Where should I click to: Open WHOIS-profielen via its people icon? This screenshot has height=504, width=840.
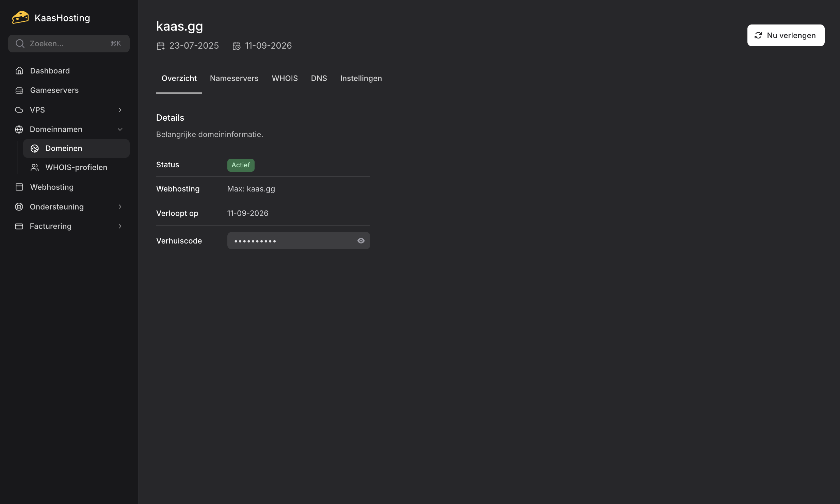point(35,167)
